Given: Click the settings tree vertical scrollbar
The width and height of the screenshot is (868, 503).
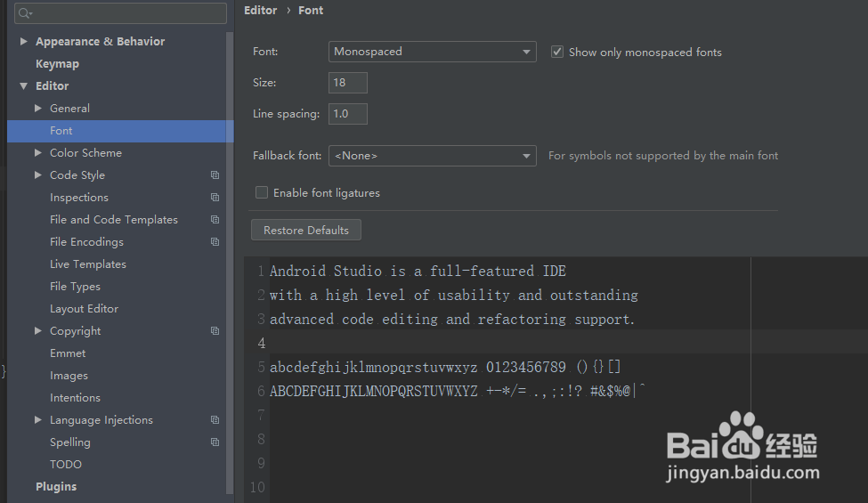Looking at the screenshot, I should click(230, 263).
